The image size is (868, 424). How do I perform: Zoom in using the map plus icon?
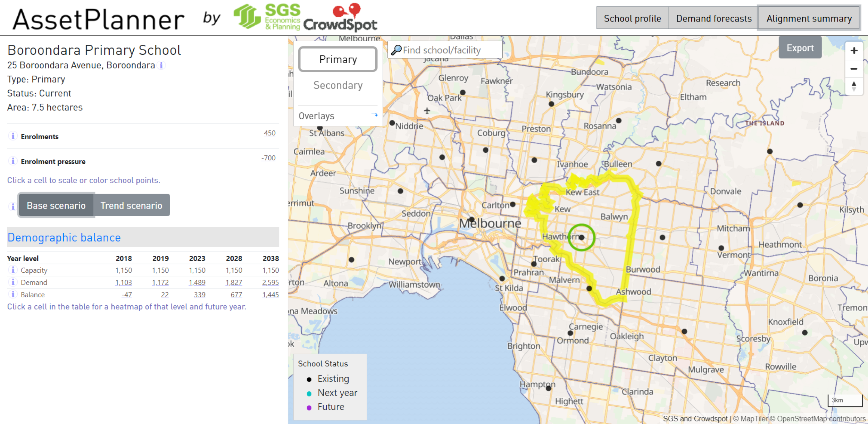tap(855, 50)
